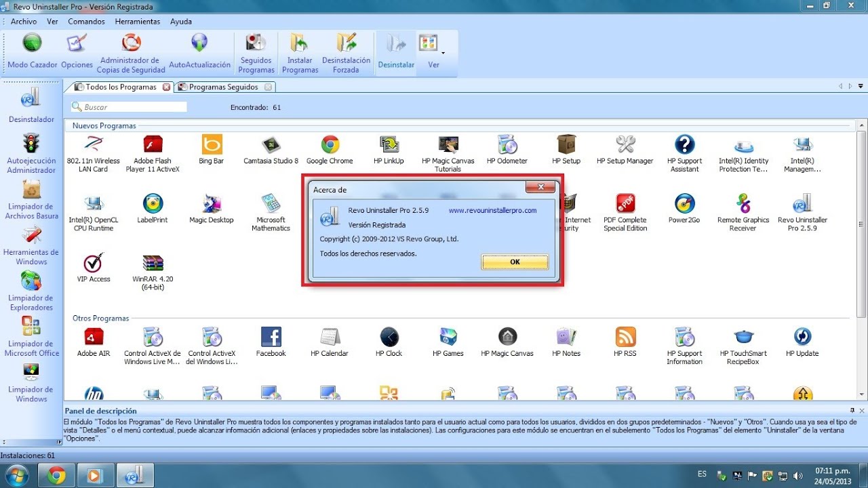Image resolution: width=868 pixels, height=488 pixels.
Task: Select HP Clock program
Action: pos(389,342)
